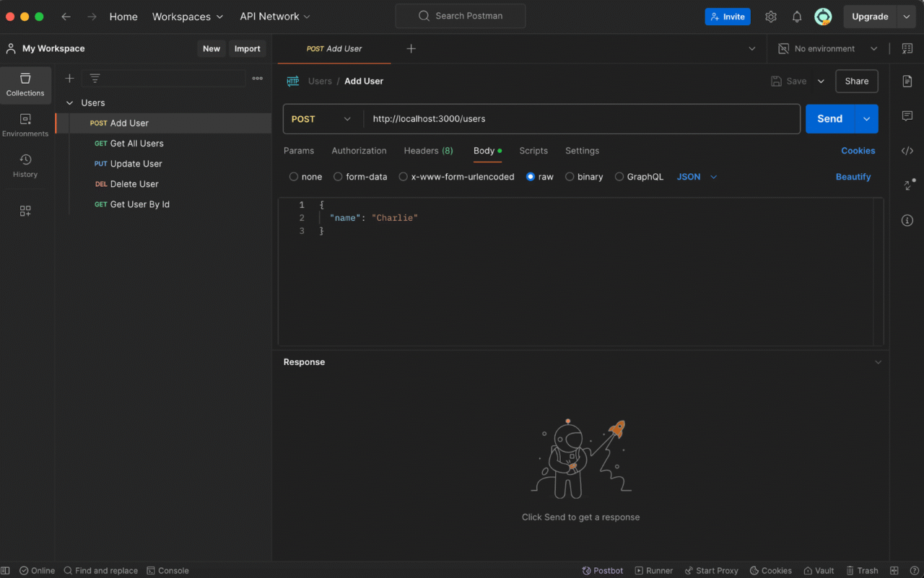Screen dimensions: 924x578
Task: Open the No environment selector
Action: pyautogui.click(x=827, y=48)
